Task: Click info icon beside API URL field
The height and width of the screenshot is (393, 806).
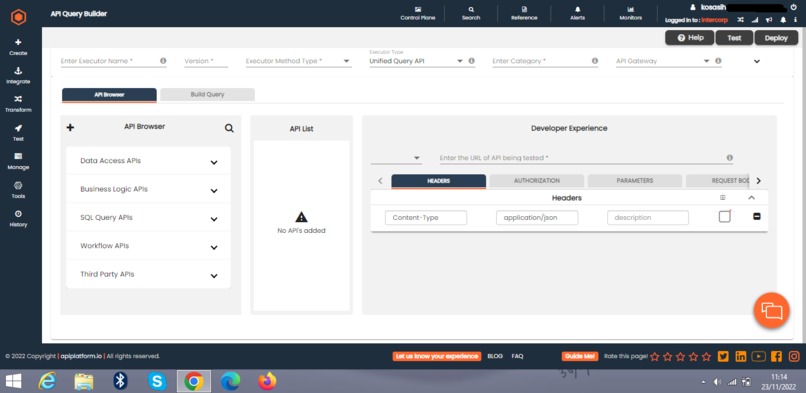Action: (730, 158)
